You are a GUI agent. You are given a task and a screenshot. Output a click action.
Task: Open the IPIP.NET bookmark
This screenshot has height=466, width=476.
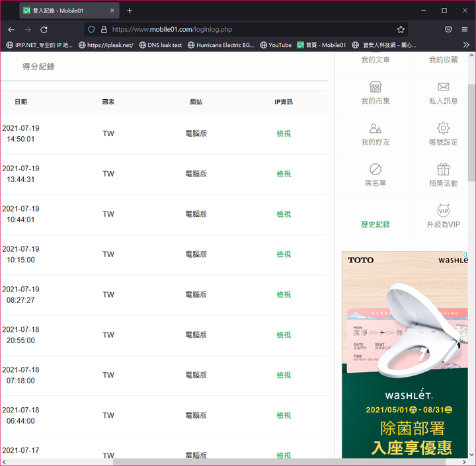click(x=40, y=45)
